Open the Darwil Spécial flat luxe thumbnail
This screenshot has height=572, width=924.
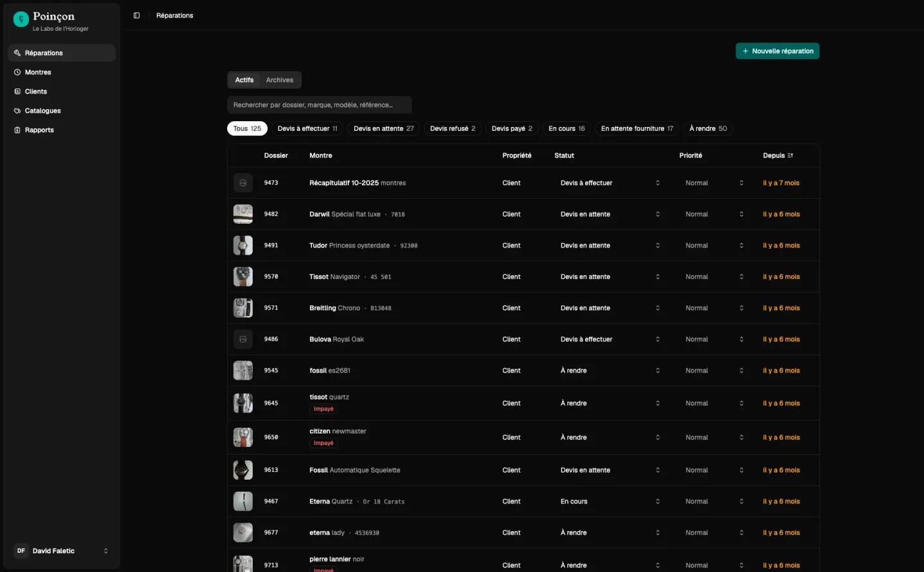point(243,214)
